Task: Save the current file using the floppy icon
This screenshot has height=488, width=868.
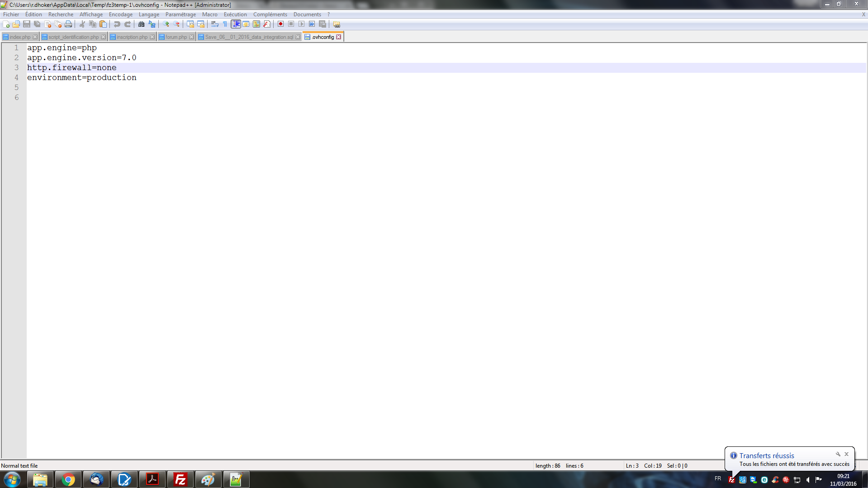Action: pyautogui.click(x=27, y=24)
